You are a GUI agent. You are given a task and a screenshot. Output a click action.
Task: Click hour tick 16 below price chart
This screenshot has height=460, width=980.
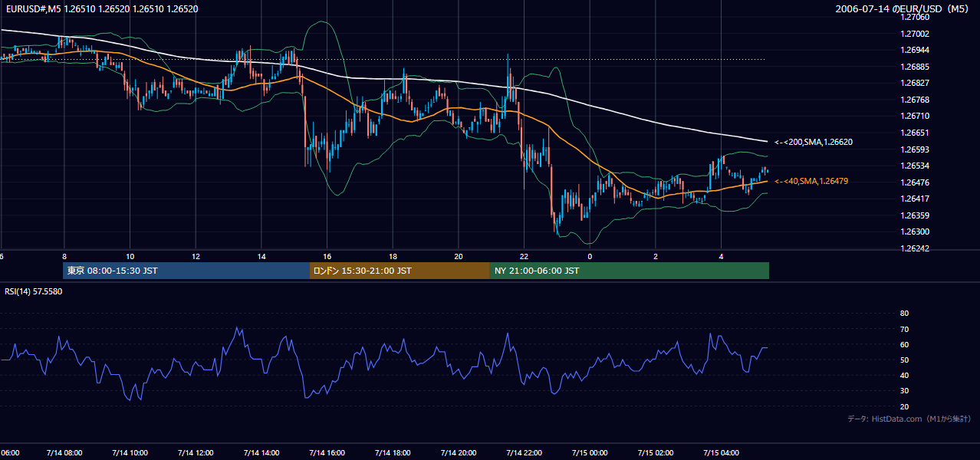(327, 256)
